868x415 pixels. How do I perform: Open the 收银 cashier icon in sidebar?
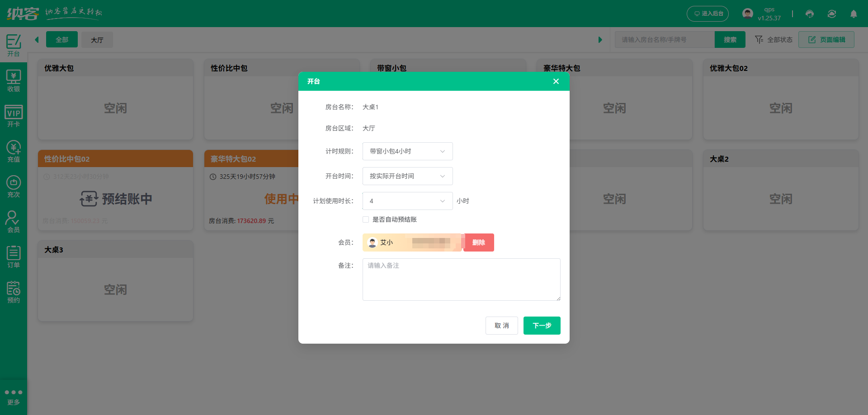[14, 81]
